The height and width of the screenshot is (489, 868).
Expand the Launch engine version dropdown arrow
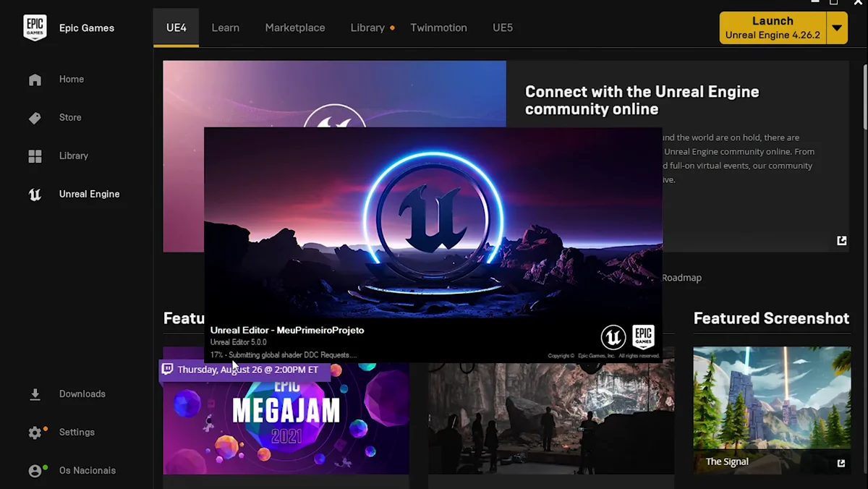(x=837, y=28)
